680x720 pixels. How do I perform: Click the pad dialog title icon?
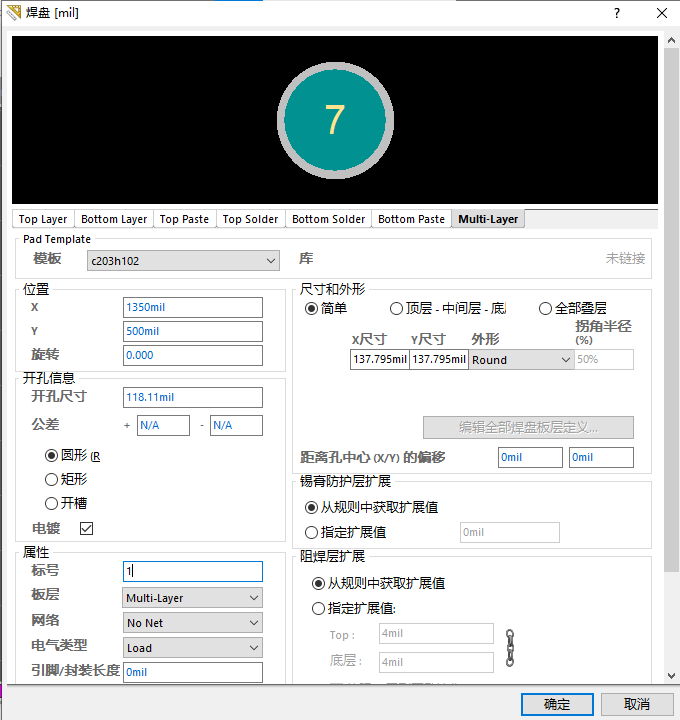13,12
